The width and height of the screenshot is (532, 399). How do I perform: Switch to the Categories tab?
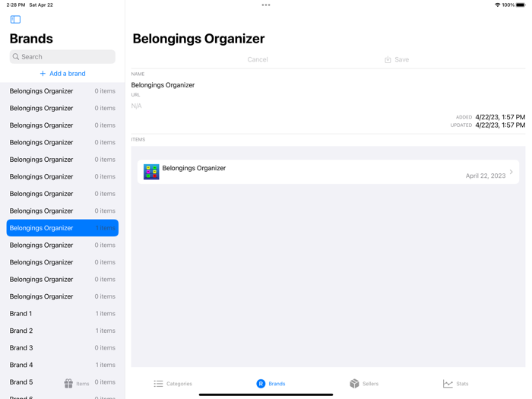click(173, 383)
